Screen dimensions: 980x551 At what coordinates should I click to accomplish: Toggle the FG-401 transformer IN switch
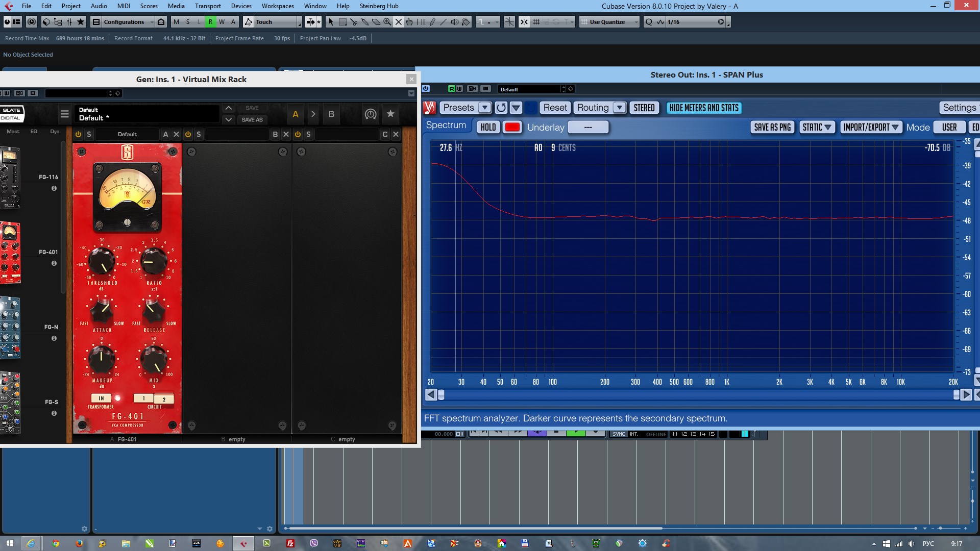pyautogui.click(x=101, y=398)
